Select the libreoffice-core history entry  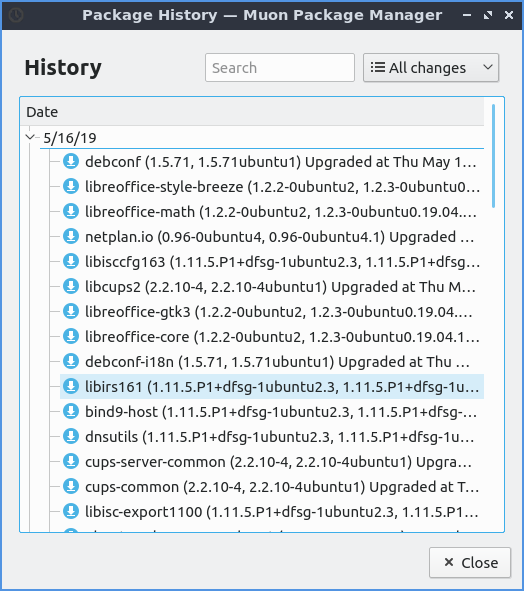(272, 337)
